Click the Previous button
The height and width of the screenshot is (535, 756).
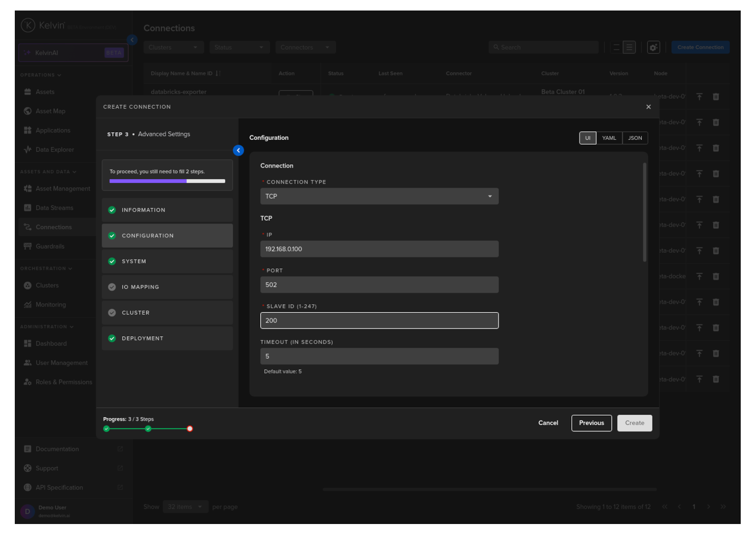tap(591, 423)
